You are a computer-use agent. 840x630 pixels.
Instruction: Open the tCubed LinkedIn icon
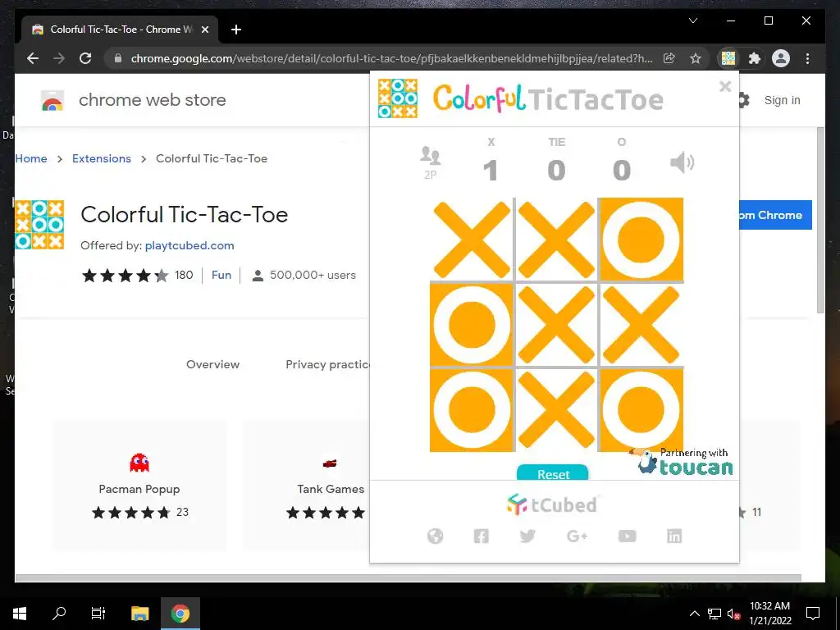click(x=674, y=536)
